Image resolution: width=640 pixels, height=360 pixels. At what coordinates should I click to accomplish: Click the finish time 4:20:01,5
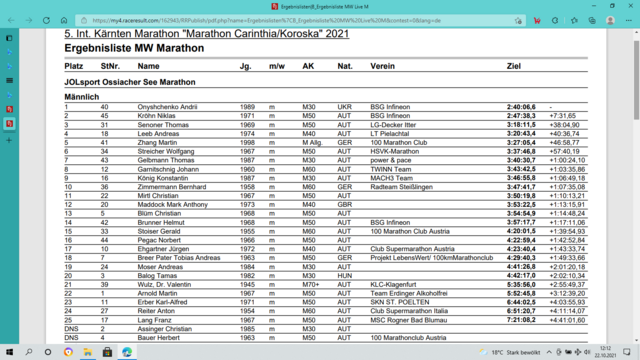pyautogui.click(x=521, y=231)
